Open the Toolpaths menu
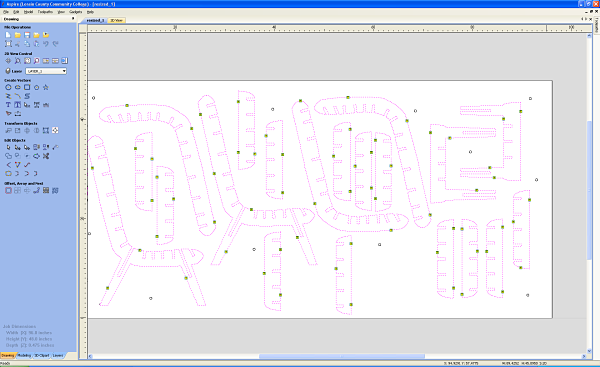Screen dimensions: 600x367 click(x=45, y=12)
